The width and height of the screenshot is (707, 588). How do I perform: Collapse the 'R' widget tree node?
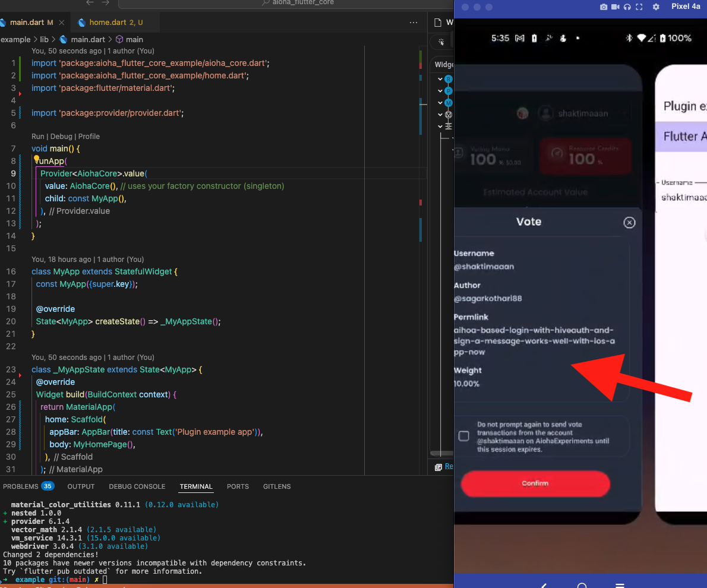pos(440,80)
